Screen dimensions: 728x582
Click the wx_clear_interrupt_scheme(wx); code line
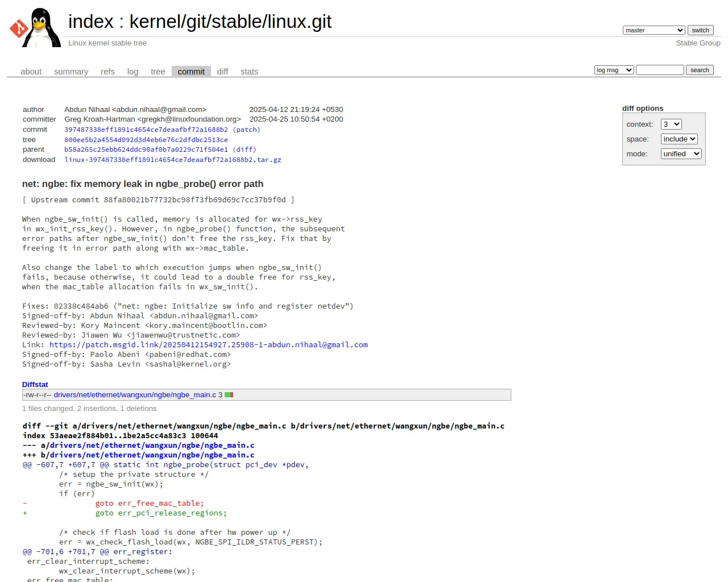[x=127, y=571]
